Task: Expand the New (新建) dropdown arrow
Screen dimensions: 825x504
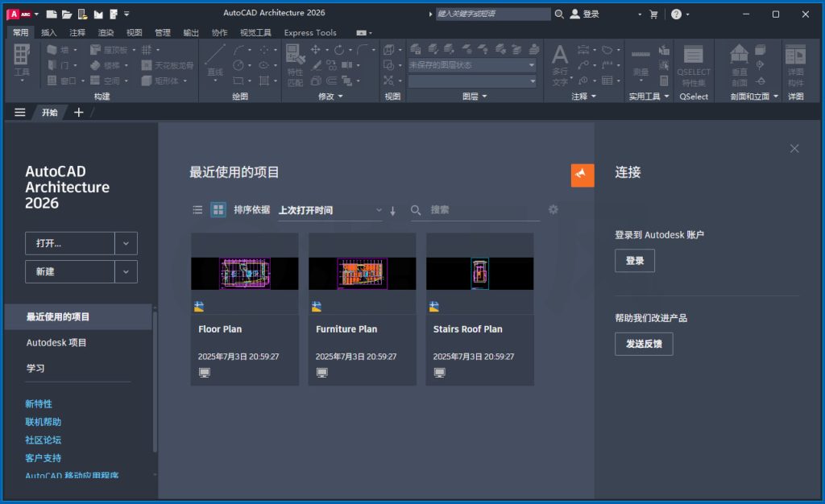Action: (126, 271)
